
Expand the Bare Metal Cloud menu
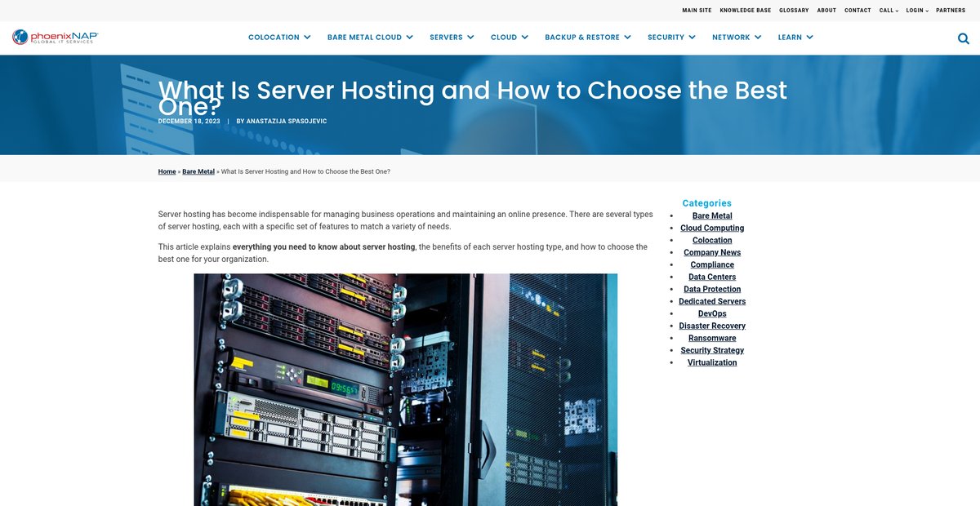(x=370, y=38)
